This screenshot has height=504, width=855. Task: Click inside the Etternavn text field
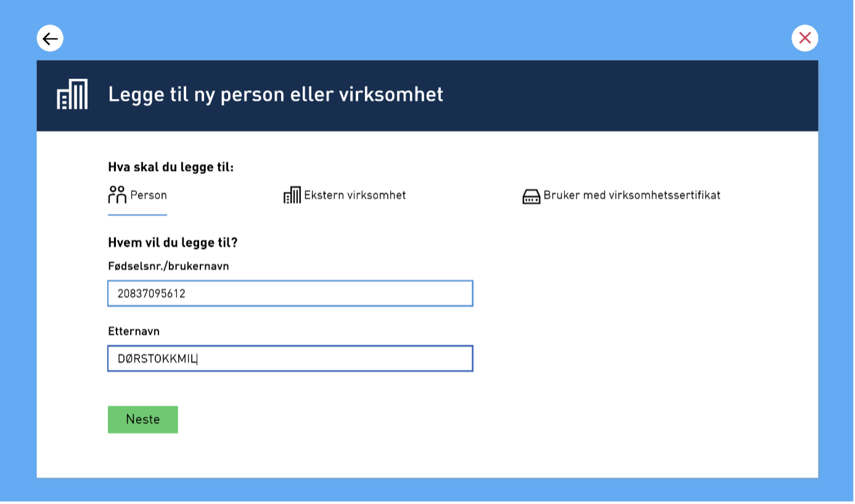(290, 358)
